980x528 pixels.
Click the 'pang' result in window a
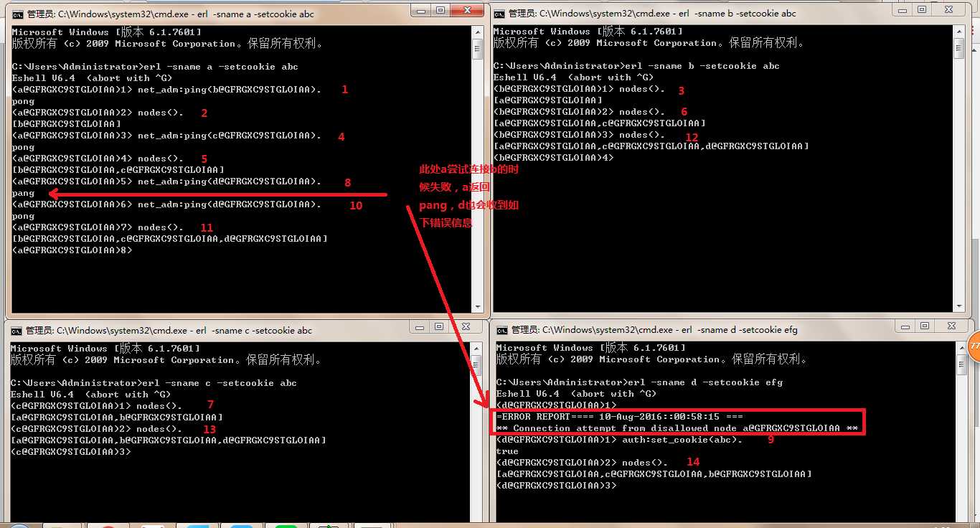click(x=23, y=193)
